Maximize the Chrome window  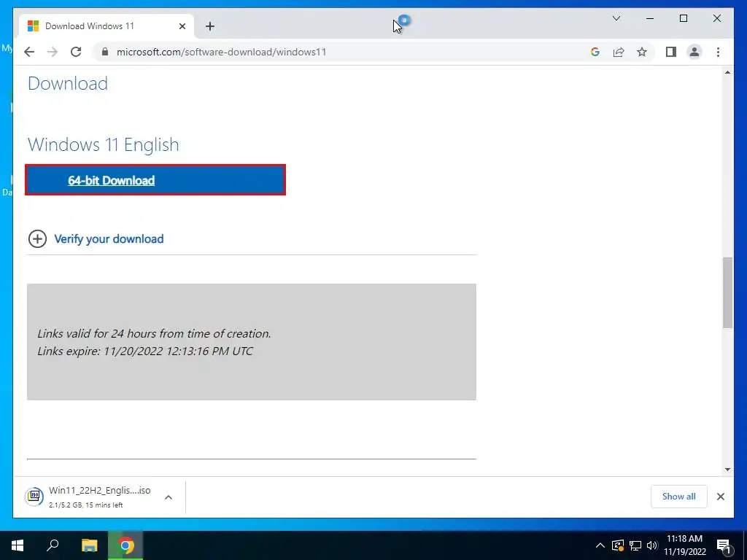pos(683,18)
